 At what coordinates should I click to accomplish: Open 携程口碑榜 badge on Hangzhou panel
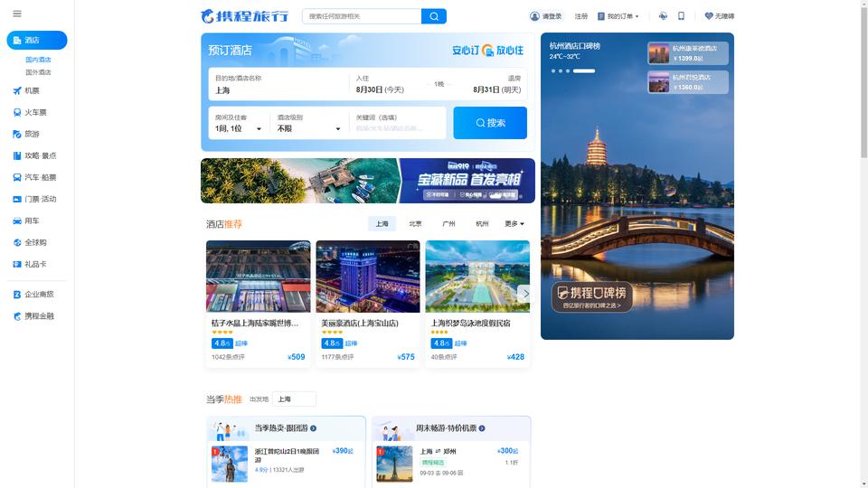pyautogui.click(x=591, y=296)
